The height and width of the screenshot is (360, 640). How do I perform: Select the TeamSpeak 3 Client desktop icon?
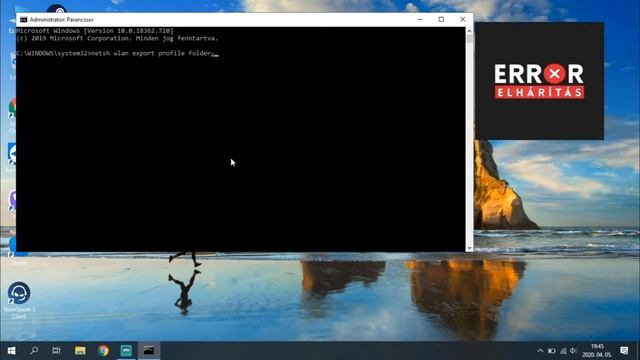tap(19, 300)
